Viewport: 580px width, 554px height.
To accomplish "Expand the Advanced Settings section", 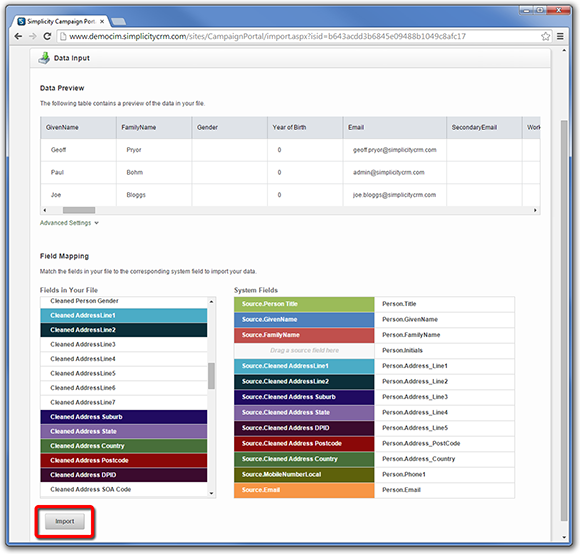I will click(69, 223).
